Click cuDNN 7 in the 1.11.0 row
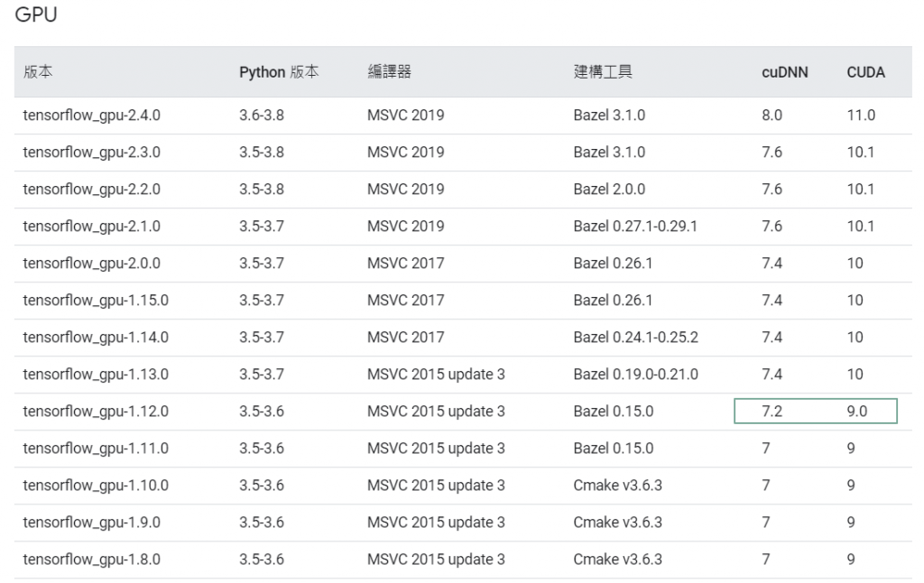 (765, 449)
